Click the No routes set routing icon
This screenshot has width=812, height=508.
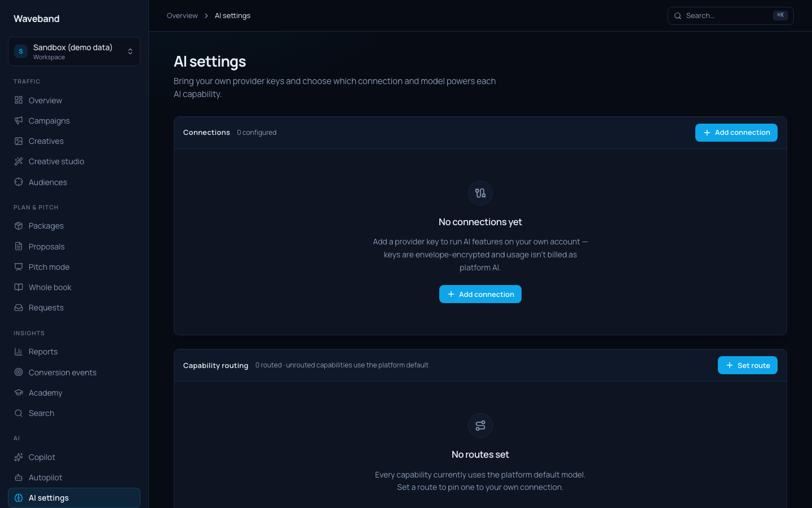pos(480,426)
